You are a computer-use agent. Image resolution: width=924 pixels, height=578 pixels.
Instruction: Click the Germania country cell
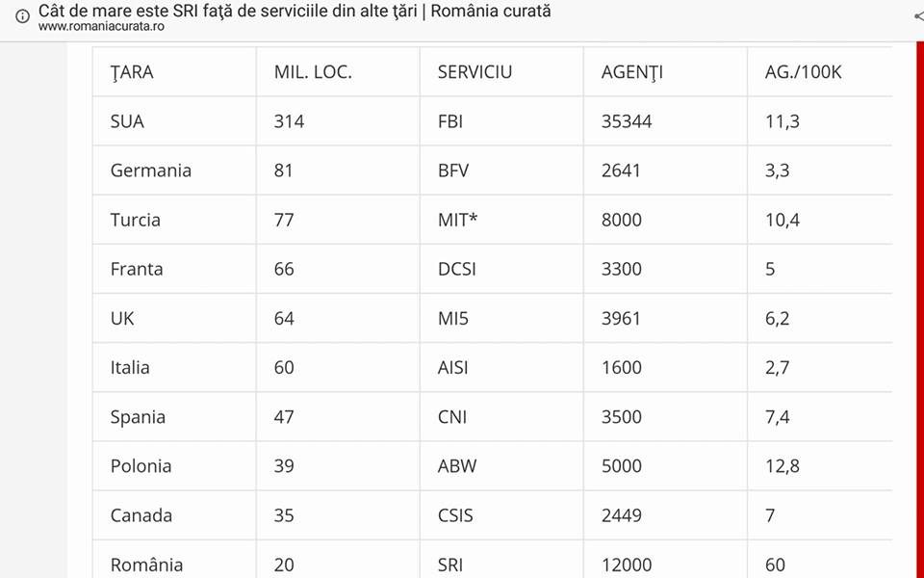point(151,171)
